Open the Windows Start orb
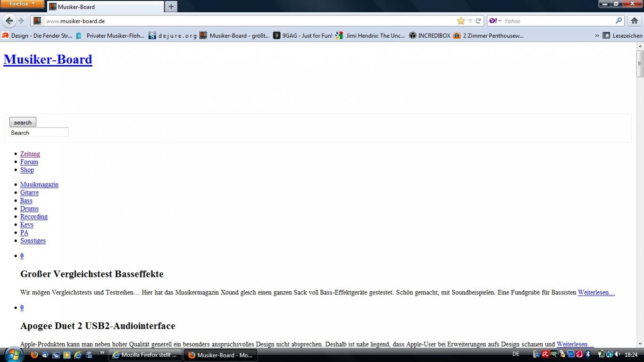 [x=13, y=354]
